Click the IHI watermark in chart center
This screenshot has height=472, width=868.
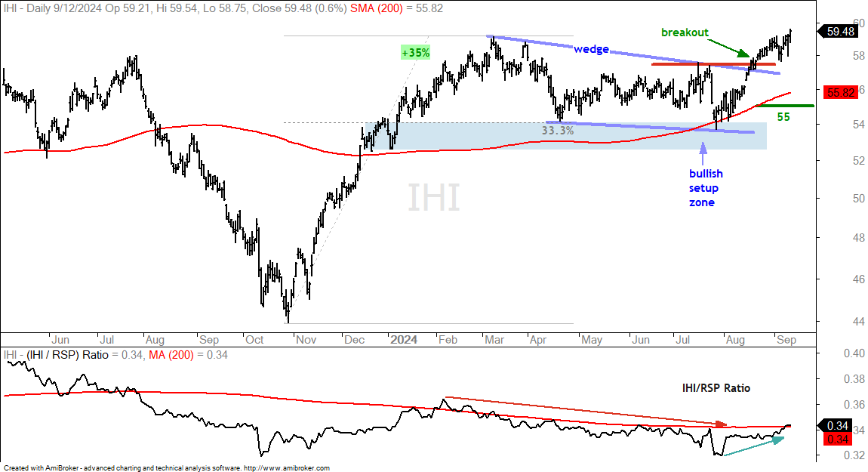(x=434, y=198)
